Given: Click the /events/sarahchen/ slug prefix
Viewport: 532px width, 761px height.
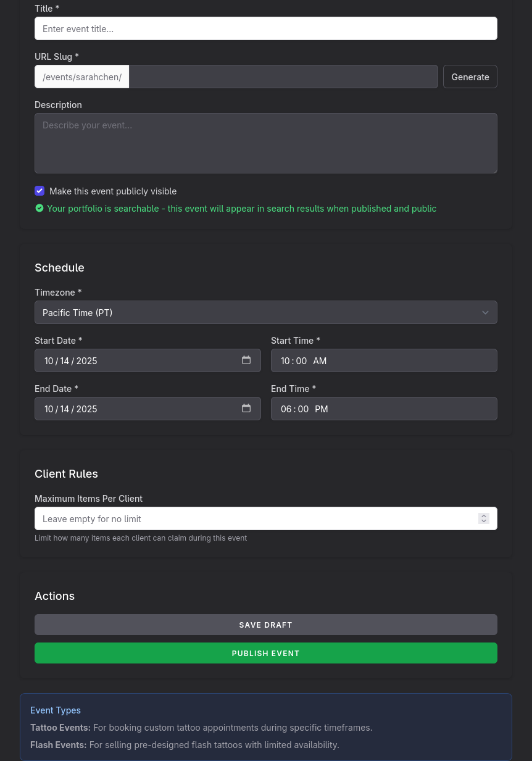Looking at the screenshot, I should tap(82, 77).
